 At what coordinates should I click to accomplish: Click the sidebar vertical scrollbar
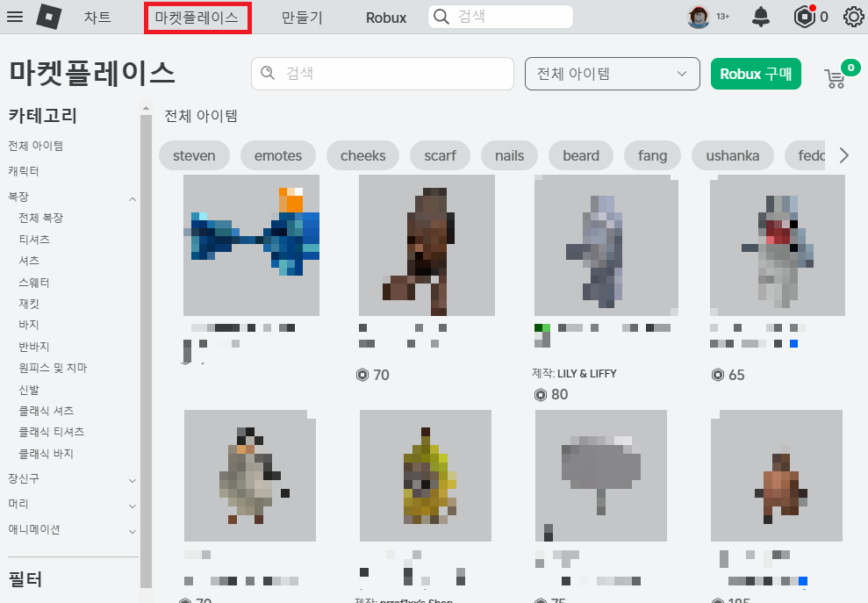coord(147,352)
